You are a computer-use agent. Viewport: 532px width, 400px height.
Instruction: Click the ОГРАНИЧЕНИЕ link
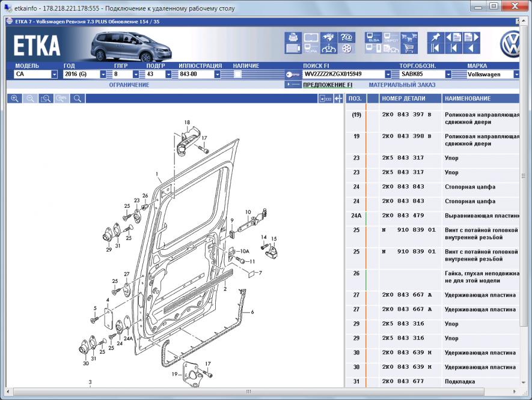click(x=129, y=85)
